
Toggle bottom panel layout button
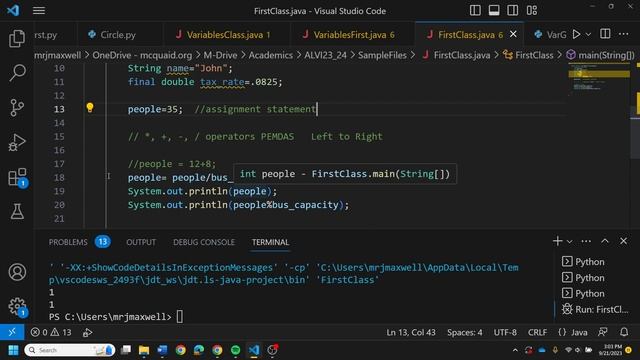pyautogui.click(x=494, y=10)
